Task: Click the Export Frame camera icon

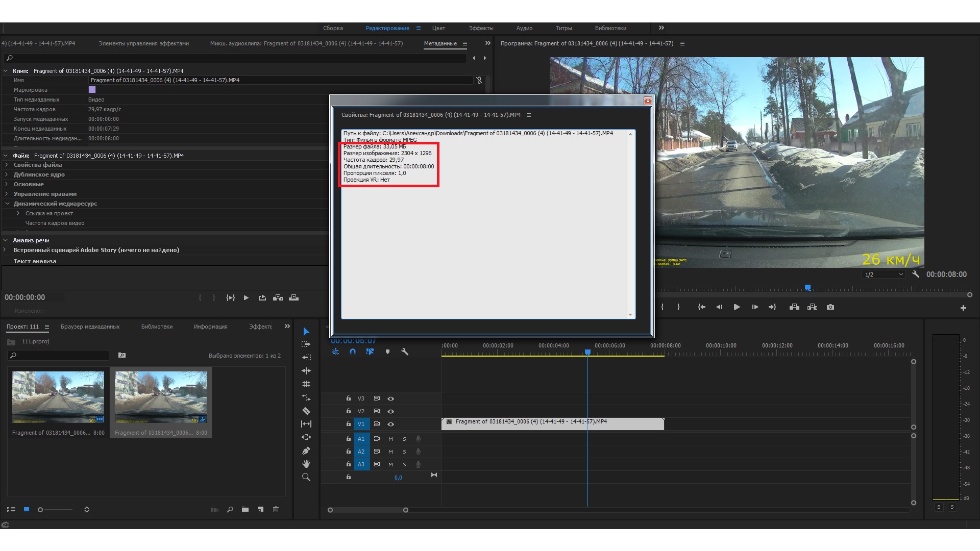Action: click(830, 307)
